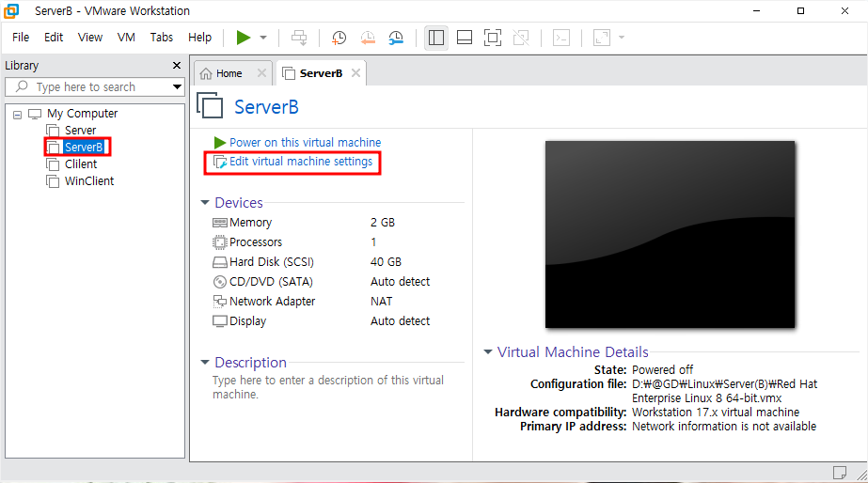Enter full screen mode via toolbar icon

(492, 38)
